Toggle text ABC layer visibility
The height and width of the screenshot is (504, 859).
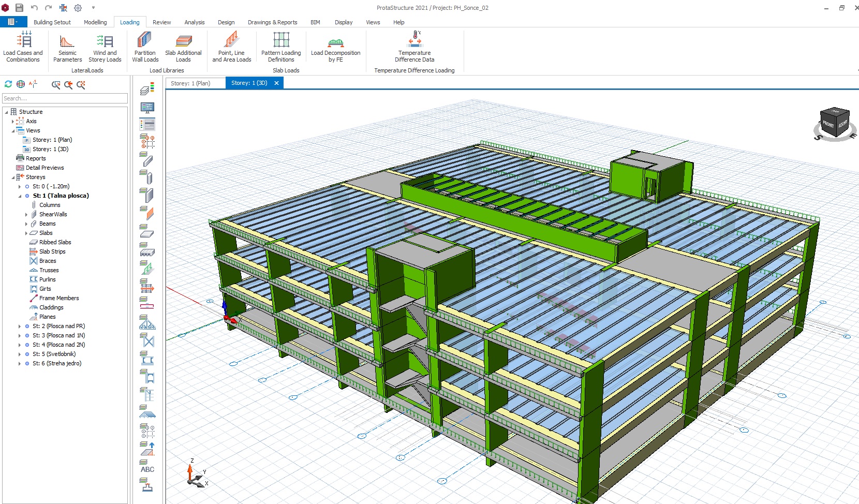click(147, 467)
